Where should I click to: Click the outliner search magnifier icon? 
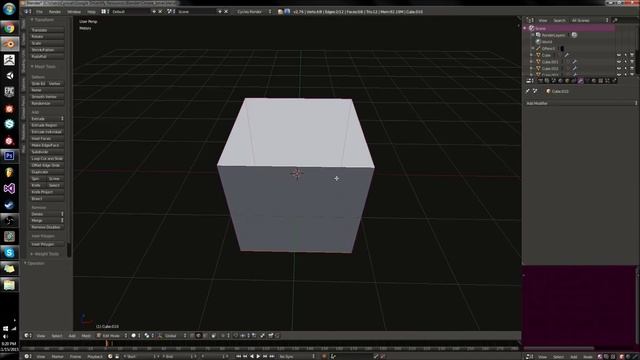point(615,20)
